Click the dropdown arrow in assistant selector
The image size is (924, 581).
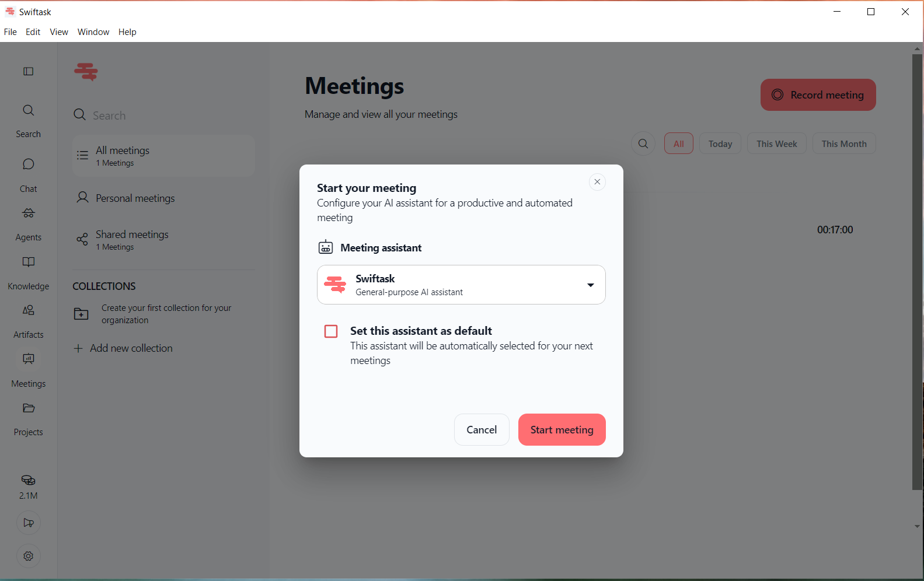(x=591, y=285)
